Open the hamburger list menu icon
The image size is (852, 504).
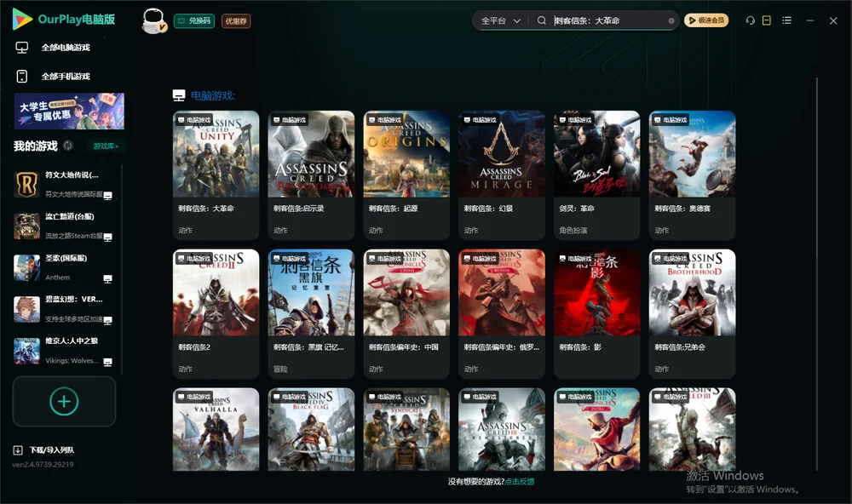click(786, 20)
